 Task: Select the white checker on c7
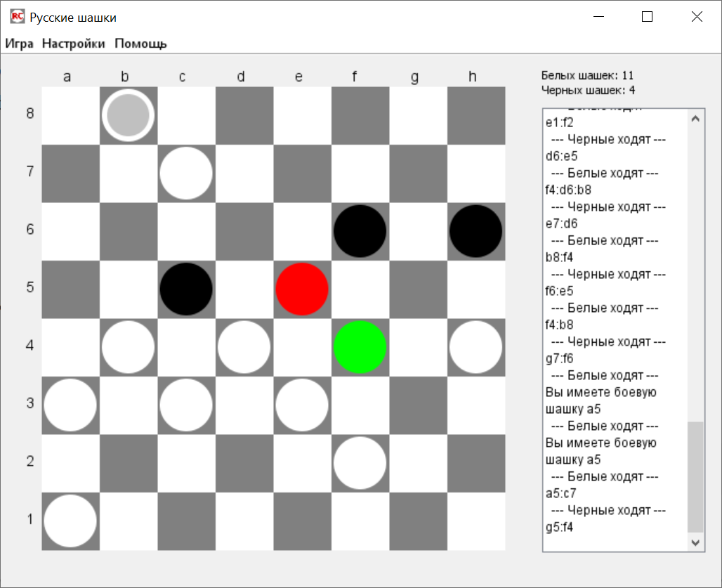point(186,174)
